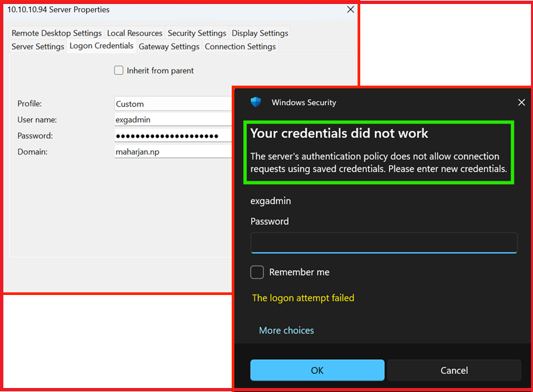Close the Windows Security dialog
The height and width of the screenshot is (392, 533).
(522, 102)
